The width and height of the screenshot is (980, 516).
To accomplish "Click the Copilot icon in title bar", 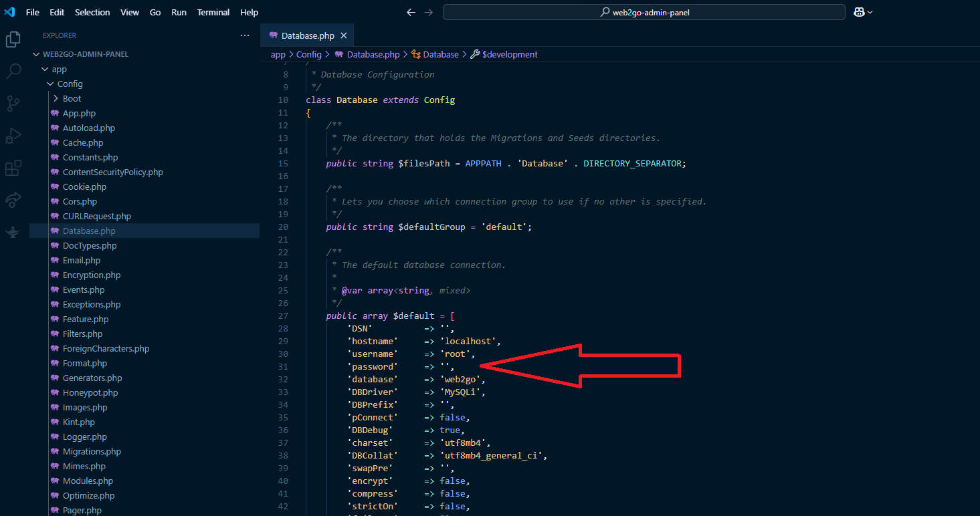I will click(x=859, y=12).
